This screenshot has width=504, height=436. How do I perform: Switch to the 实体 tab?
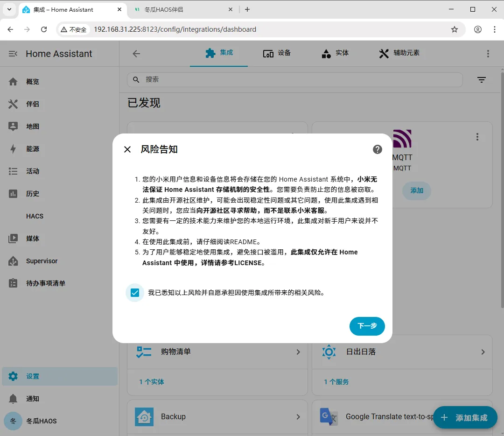(335, 53)
